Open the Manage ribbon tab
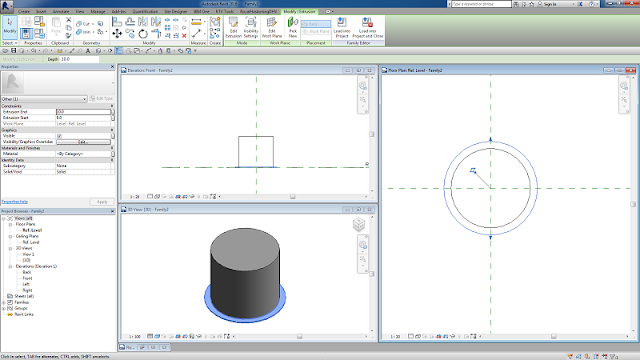640x360 pixels. [98, 12]
